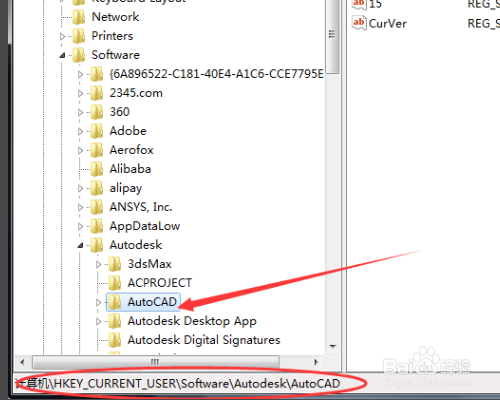Select the Autodesk Digital Signatures key
500x400 pixels.
point(204,340)
